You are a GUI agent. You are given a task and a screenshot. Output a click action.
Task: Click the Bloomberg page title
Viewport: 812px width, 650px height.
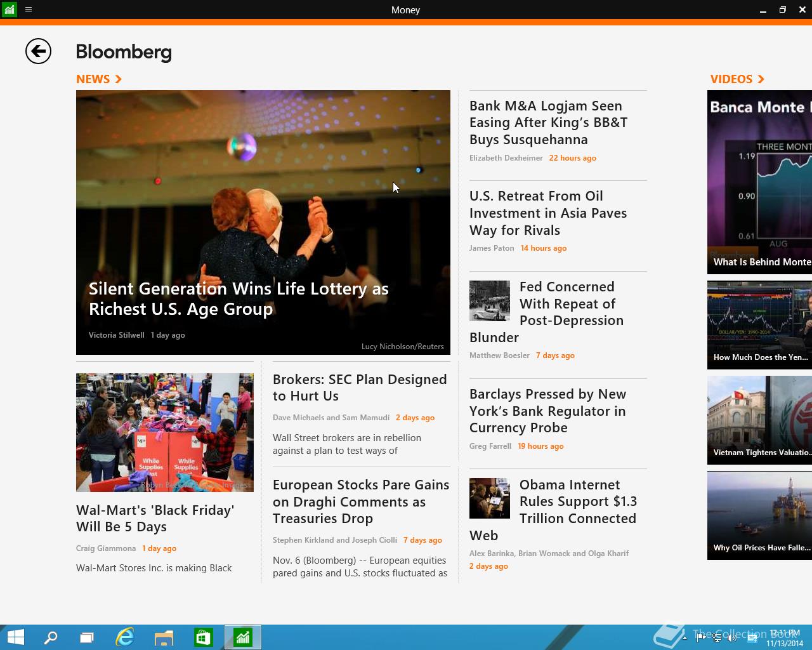tap(124, 52)
